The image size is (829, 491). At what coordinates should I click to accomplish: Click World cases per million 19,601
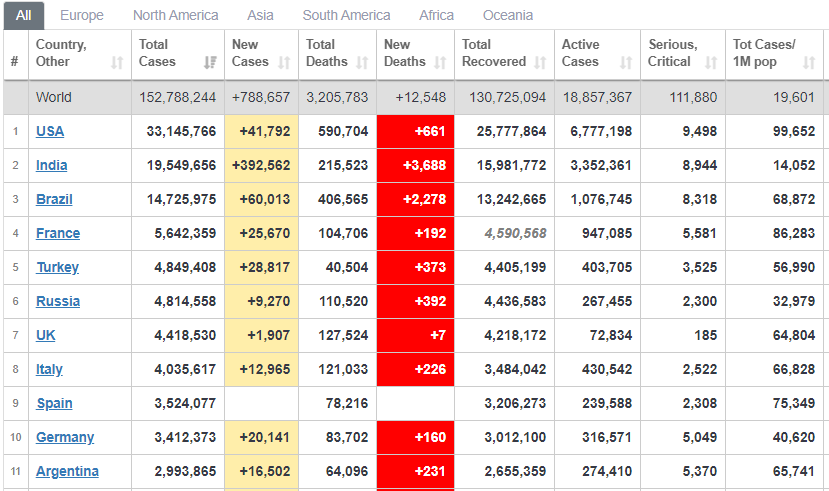pos(794,97)
